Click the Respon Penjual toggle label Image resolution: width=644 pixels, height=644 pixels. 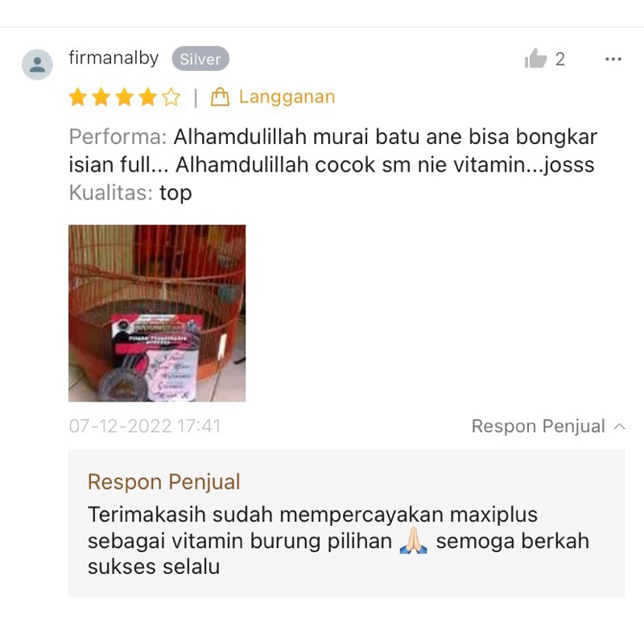(538, 427)
